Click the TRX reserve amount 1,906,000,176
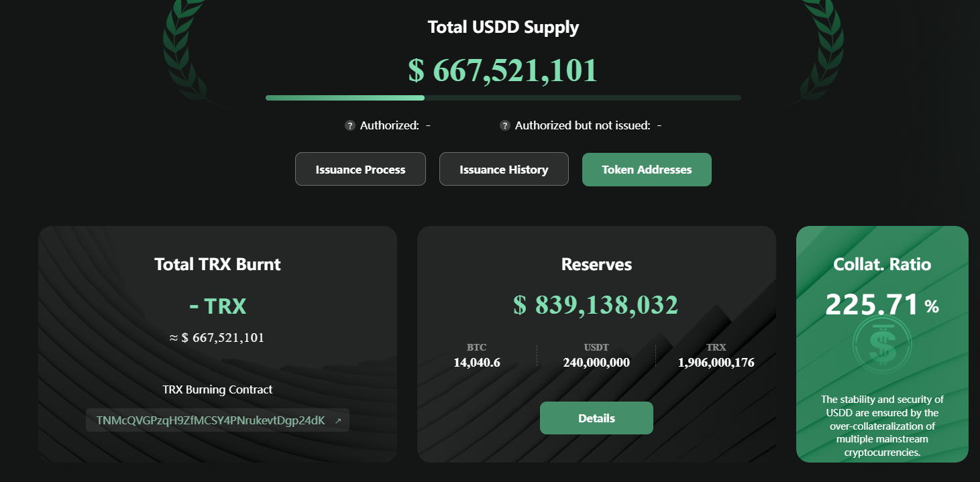980x482 pixels. click(716, 363)
